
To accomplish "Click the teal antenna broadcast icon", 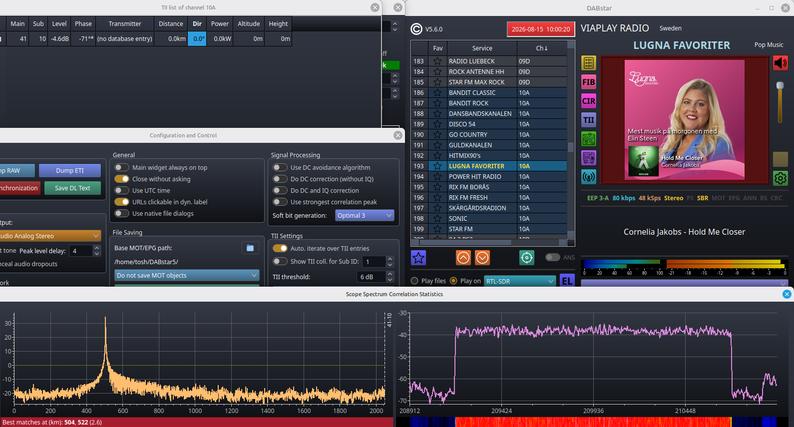I will (588, 177).
